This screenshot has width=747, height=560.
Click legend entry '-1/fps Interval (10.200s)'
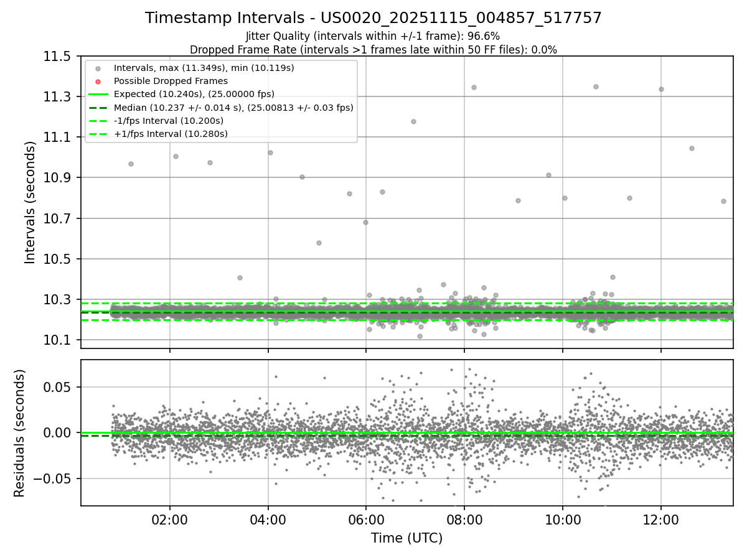(169, 121)
